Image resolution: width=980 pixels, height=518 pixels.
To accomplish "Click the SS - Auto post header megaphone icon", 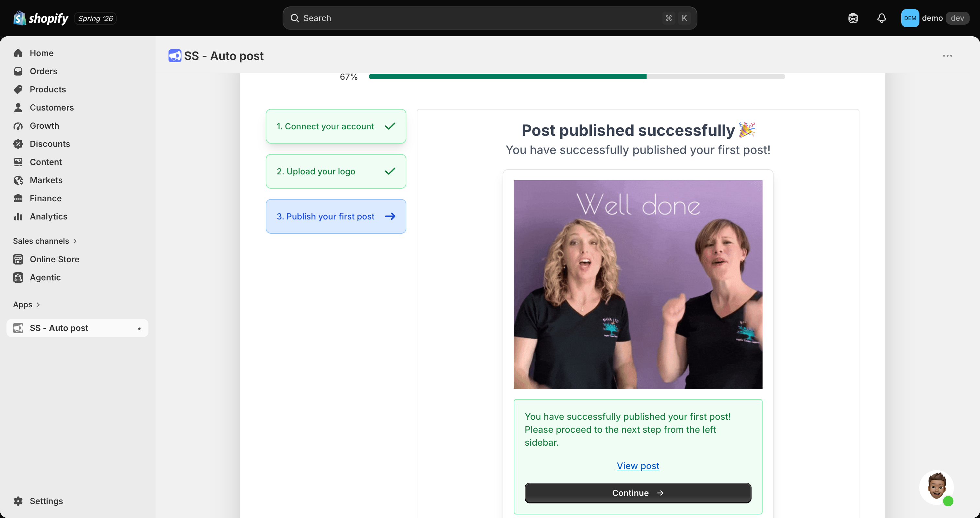I will (175, 55).
